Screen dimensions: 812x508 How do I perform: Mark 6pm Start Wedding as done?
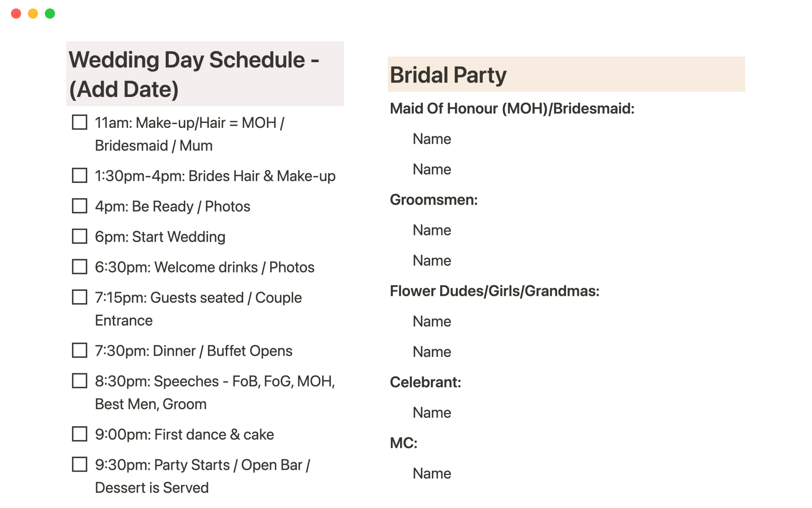(x=80, y=237)
